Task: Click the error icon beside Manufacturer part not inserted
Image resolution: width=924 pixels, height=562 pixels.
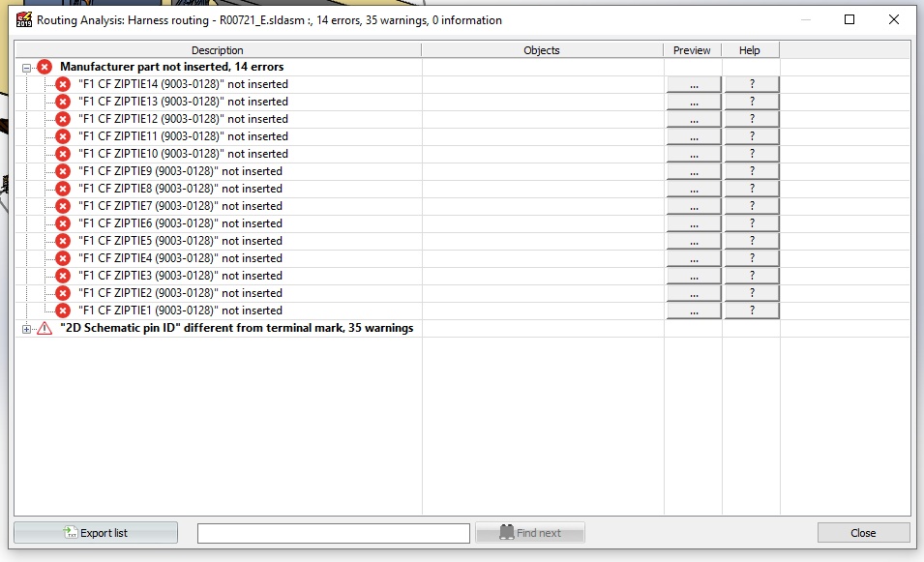Action: click(45, 67)
